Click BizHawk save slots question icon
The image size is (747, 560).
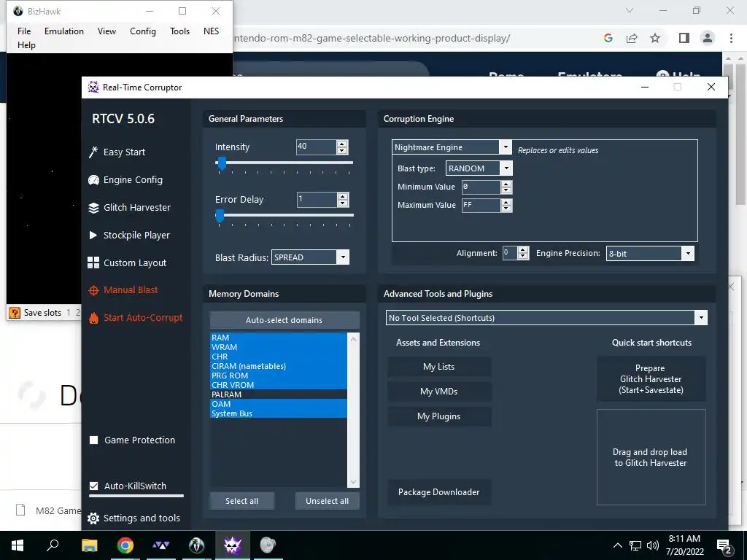tap(15, 313)
